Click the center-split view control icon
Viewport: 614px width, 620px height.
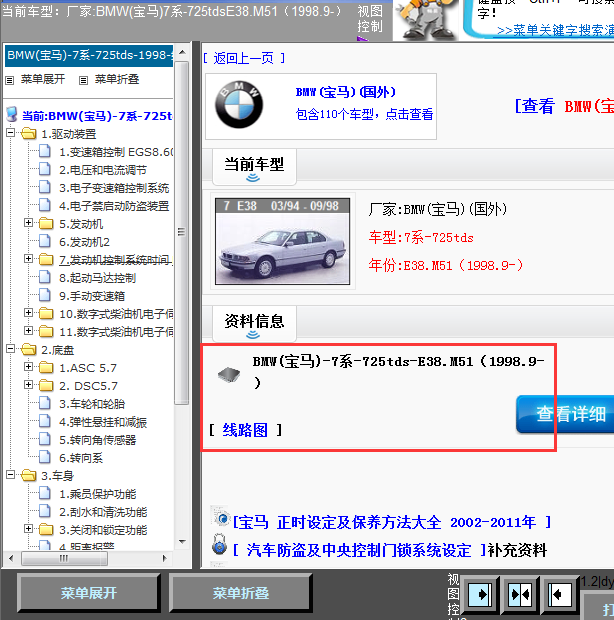(520, 594)
